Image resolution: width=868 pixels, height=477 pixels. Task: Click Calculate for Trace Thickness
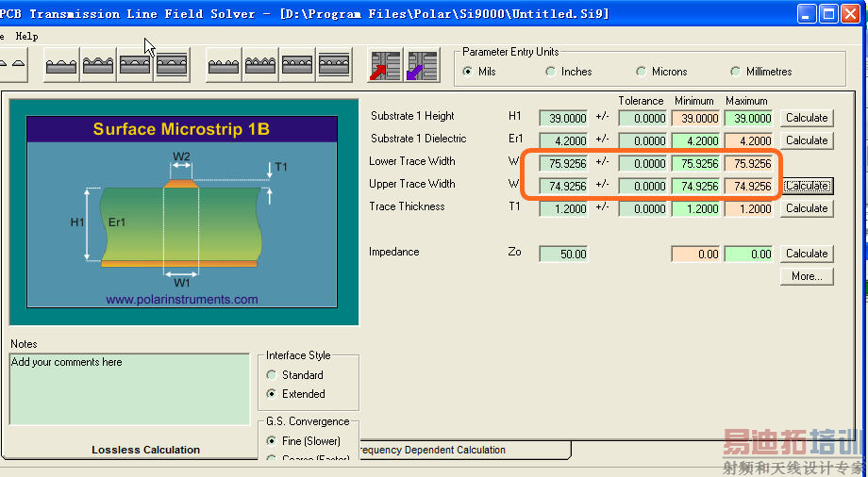click(807, 208)
